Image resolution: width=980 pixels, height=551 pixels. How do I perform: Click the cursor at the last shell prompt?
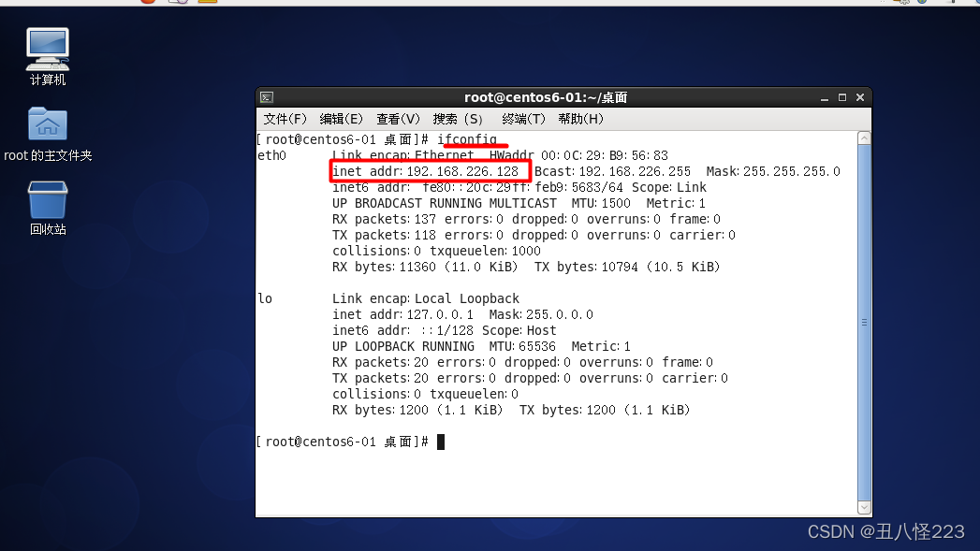tap(441, 442)
